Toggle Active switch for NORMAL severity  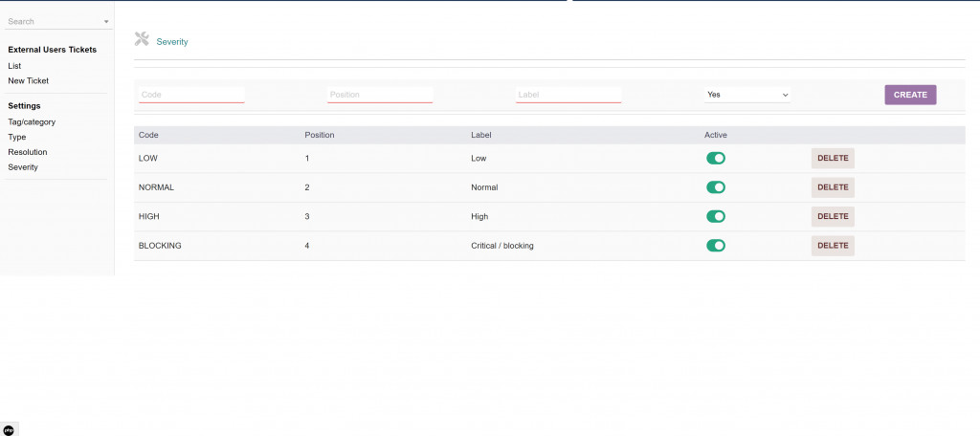tap(716, 187)
